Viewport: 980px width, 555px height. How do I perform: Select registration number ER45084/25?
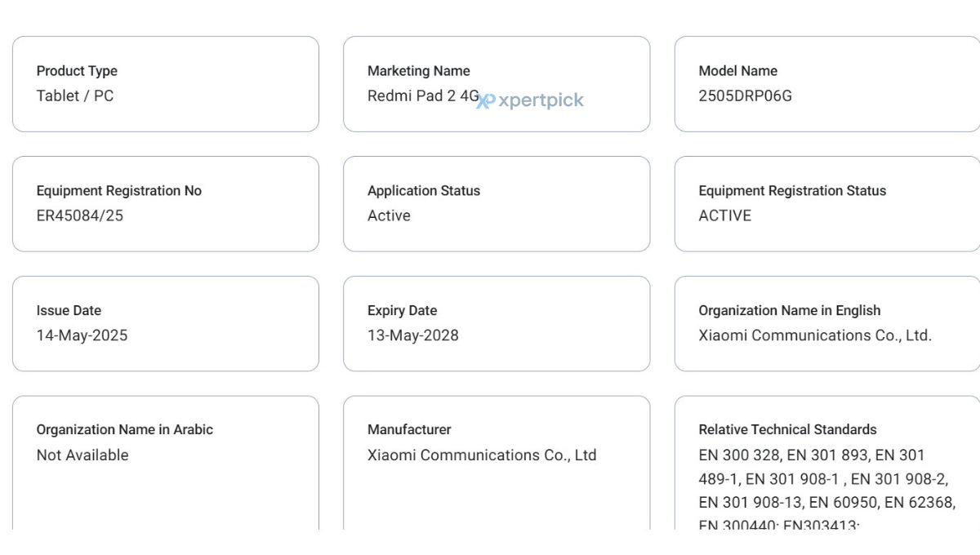tap(80, 215)
